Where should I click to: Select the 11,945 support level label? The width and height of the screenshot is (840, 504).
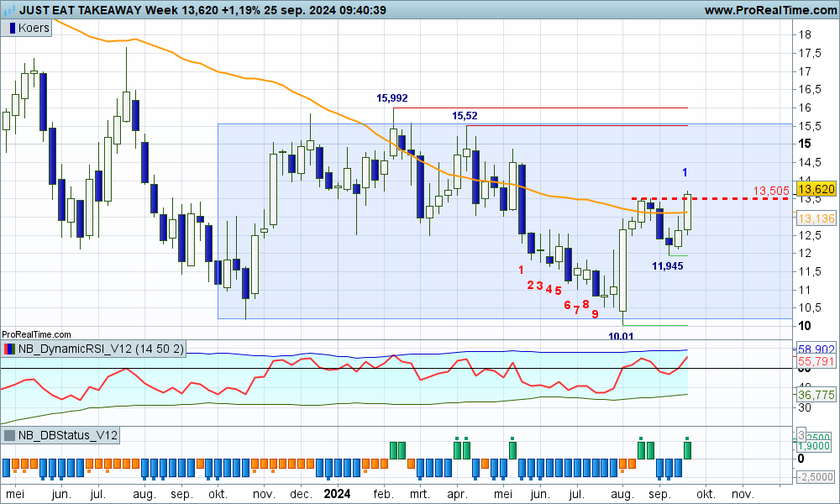point(668,265)
